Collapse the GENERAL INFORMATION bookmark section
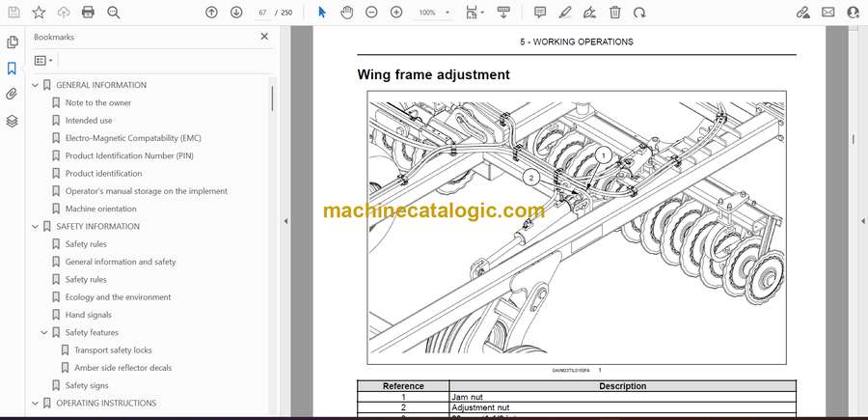 pos(35,85)
